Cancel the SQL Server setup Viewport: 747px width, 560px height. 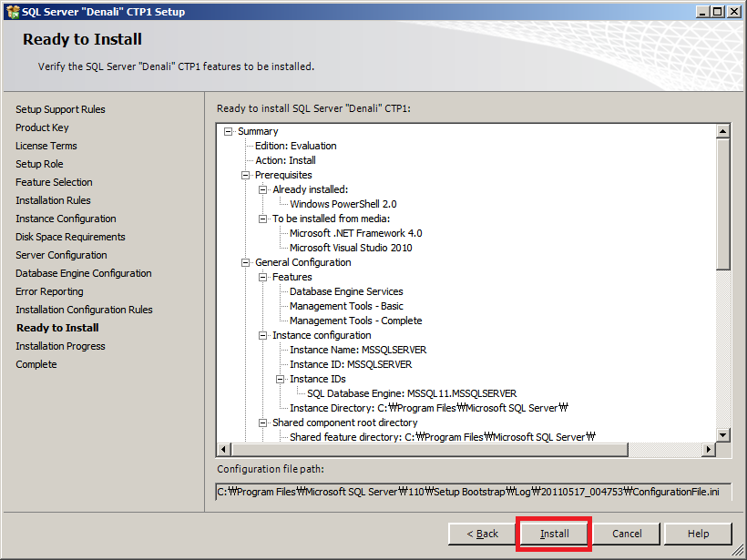[627, 534]
